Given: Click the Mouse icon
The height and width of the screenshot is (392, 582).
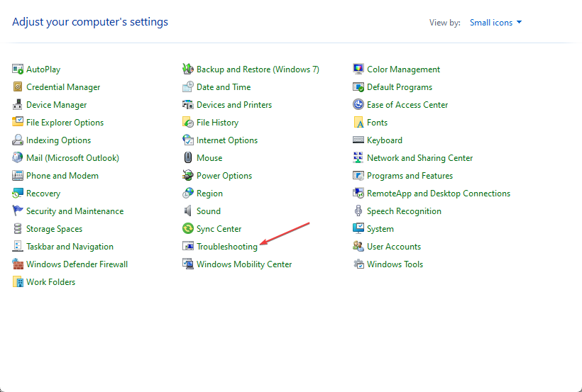Looking at the screenshot, I should 188,157.
